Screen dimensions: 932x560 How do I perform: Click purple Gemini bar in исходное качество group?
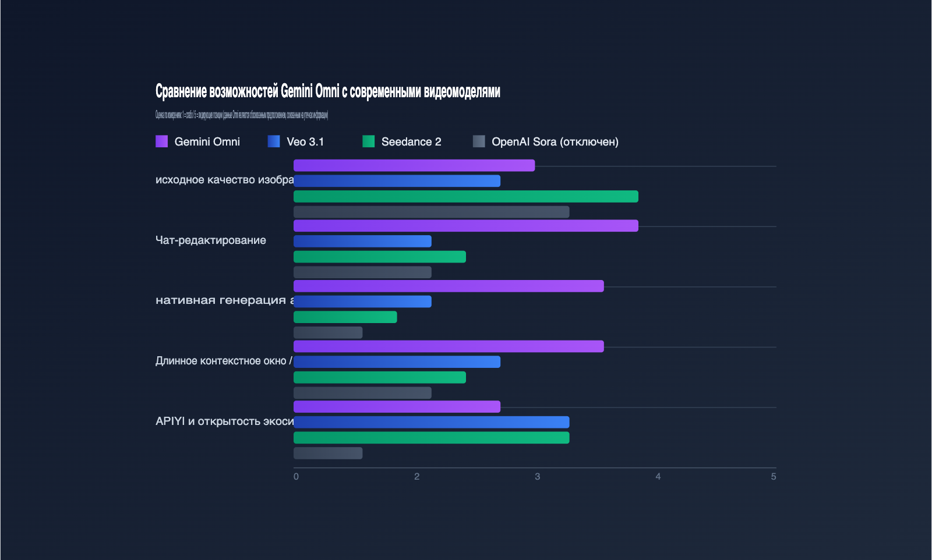(414, 165)
